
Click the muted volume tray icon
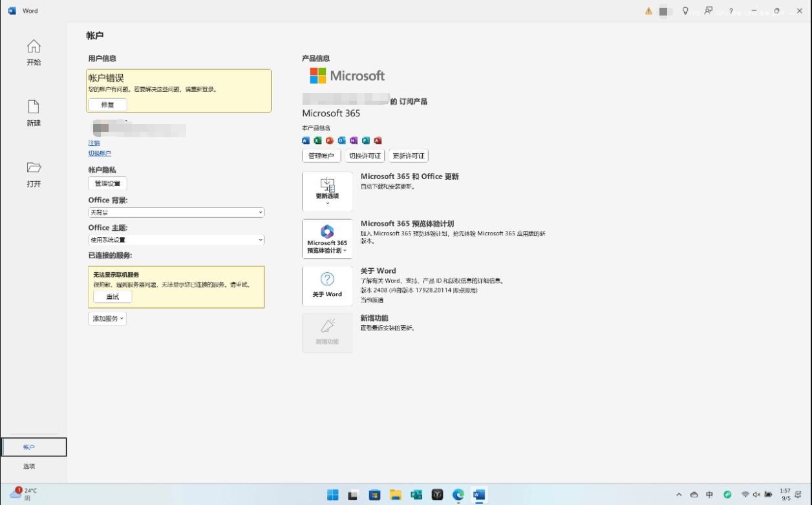click(x=757, y=495)
